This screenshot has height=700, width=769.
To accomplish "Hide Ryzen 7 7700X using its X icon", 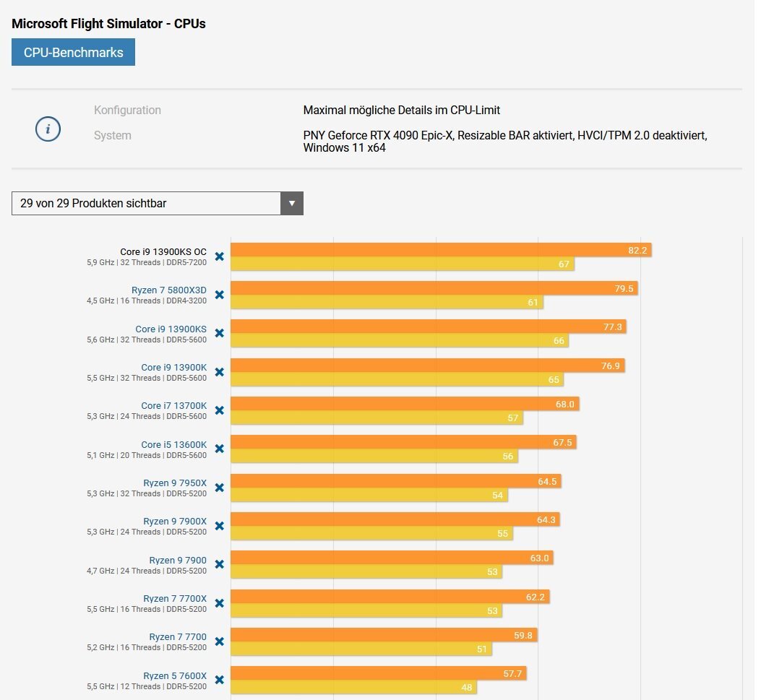I will [220, 603].
